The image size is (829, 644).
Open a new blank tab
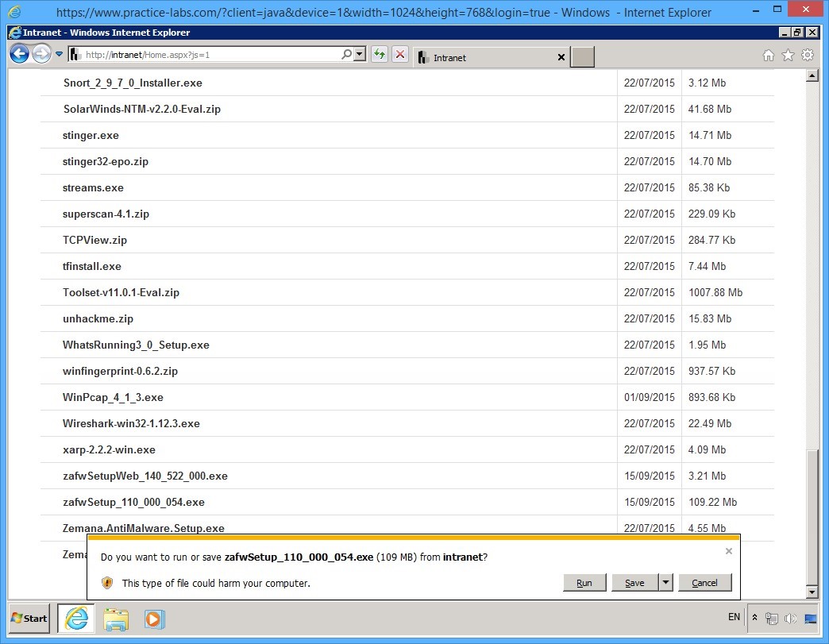click(x=583, y=57)
